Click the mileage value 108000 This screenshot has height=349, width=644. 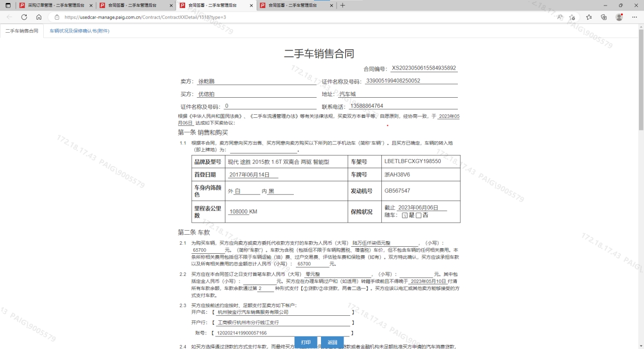[x=238, y=212]
